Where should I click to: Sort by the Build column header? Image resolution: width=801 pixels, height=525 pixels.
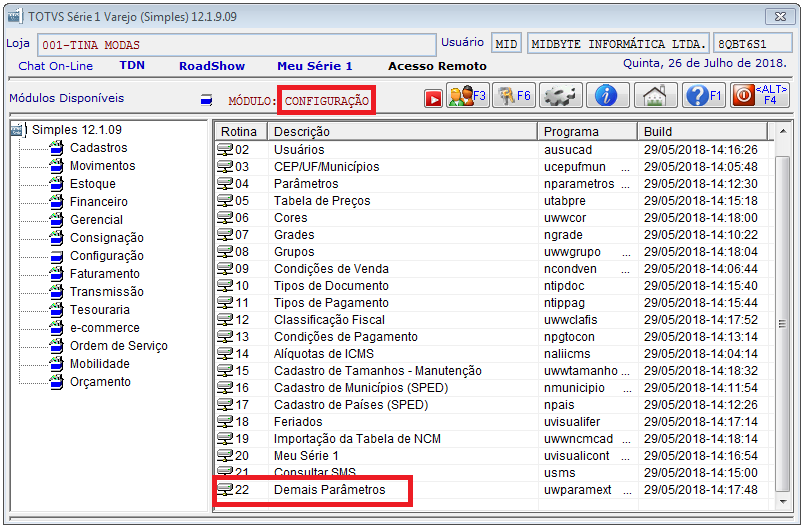[702, 132]
